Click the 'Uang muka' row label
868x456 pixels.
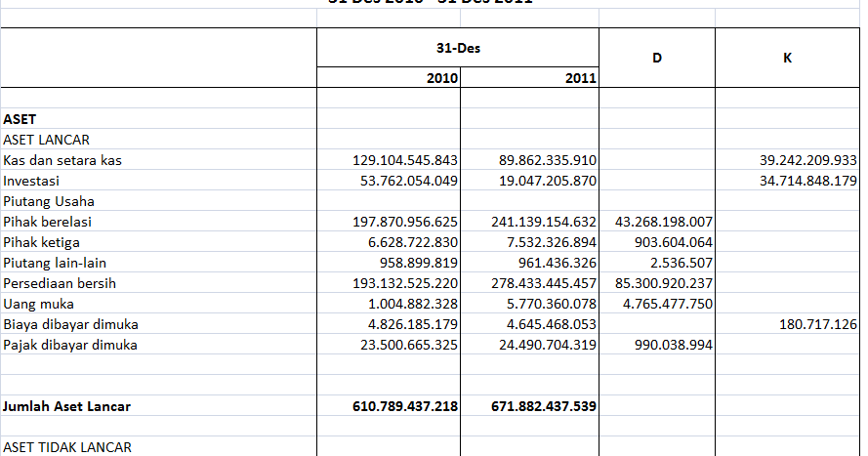pyautogui.click(x=38, y=304)
